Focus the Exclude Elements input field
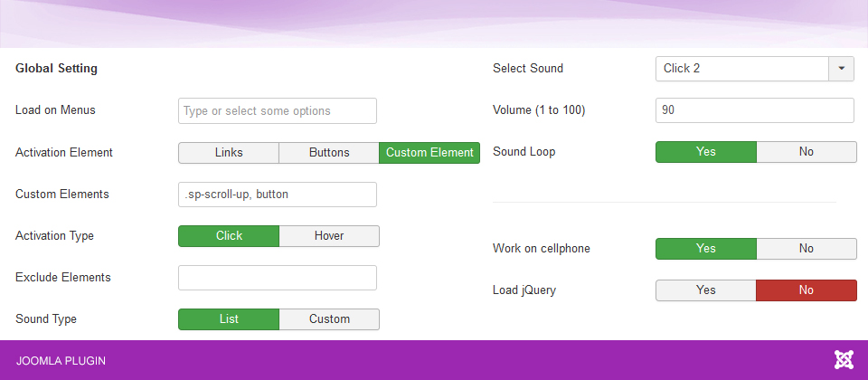This screenshot has width=868, height=380. [x=278, y=278]
